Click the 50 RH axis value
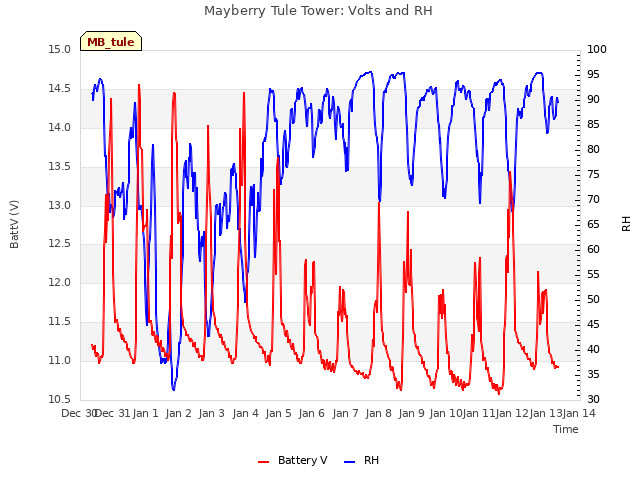 point(593,299)
